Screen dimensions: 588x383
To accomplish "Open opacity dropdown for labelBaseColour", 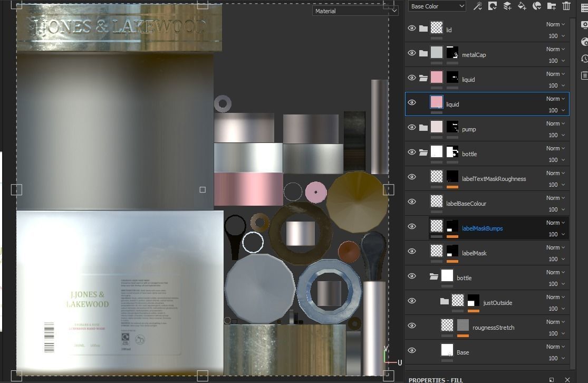I will click(x=556, y=209).
